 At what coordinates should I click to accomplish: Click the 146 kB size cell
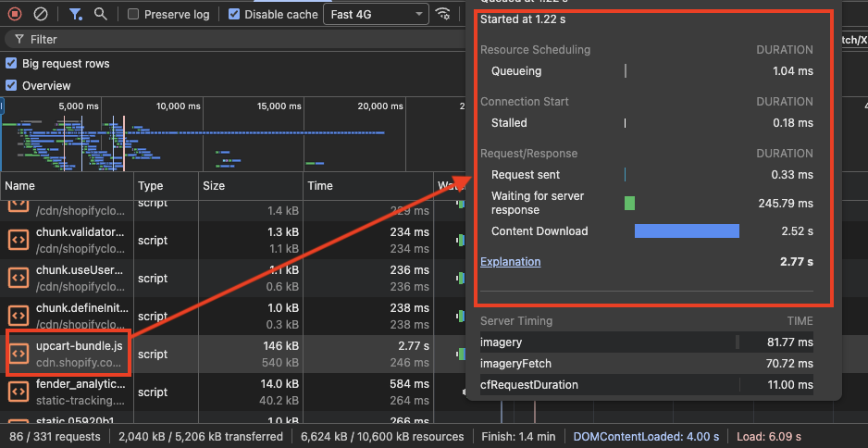[280, 346]
